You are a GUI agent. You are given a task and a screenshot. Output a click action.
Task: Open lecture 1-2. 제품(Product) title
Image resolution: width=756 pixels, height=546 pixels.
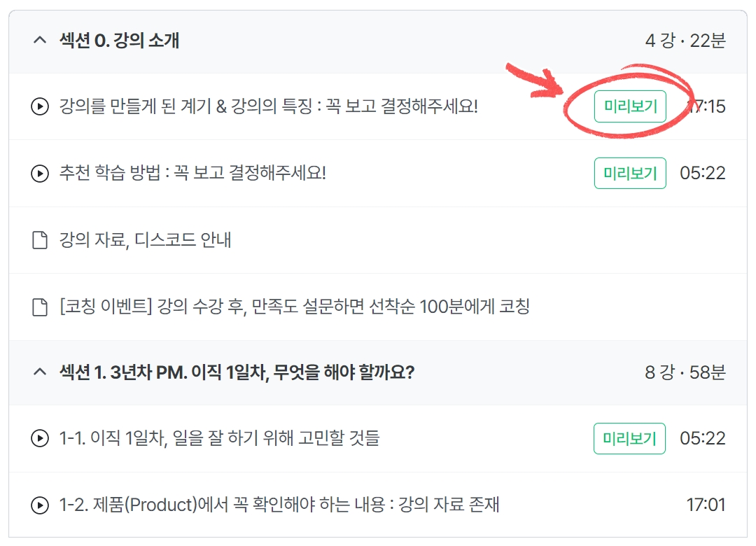click(x=279, y=505)
